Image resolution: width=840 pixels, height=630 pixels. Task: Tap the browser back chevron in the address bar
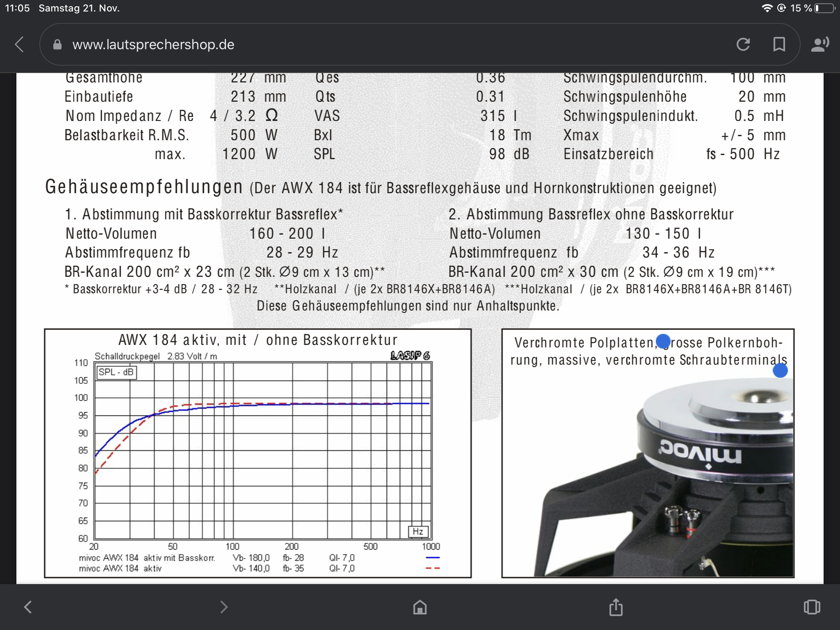pos(19,44)
